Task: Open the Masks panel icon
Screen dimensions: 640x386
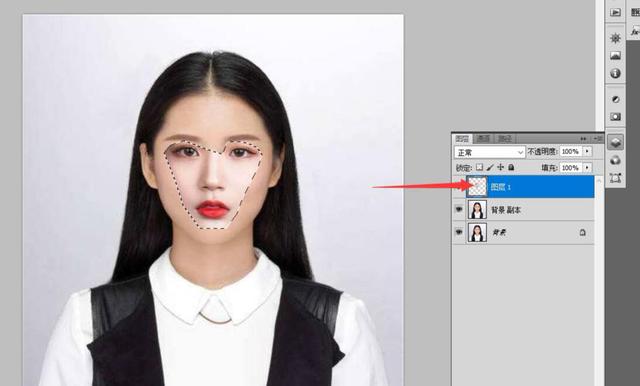Action: tap(615, 117)
